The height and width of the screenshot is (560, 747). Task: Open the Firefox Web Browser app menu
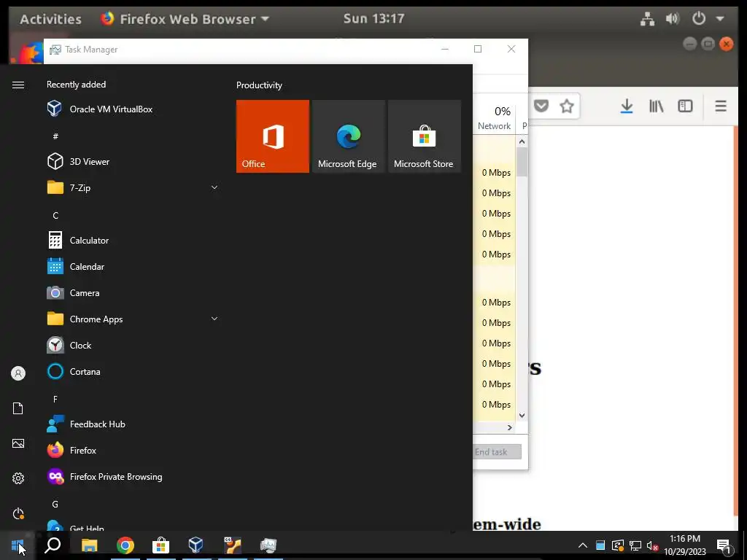[x=185, y=19]
